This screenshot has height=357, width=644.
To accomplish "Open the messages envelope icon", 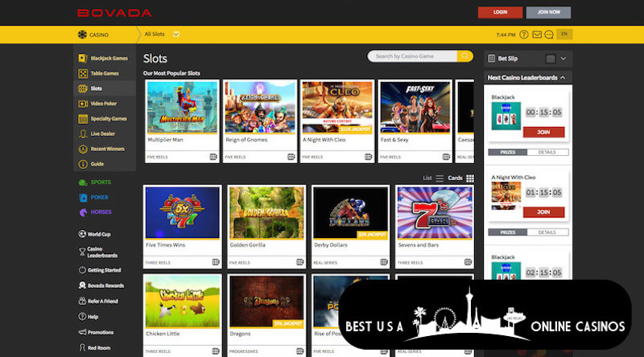I will 537,35.
